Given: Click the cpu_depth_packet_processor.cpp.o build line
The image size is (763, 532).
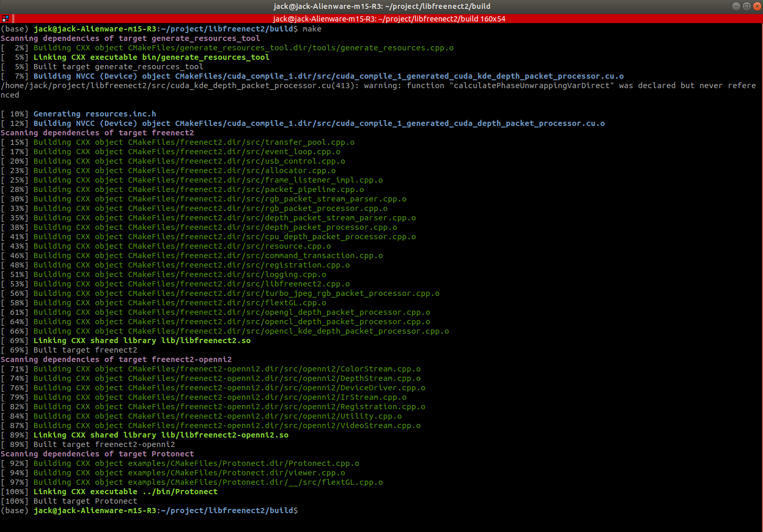Looking at the screenshot, I should (208, 237).
